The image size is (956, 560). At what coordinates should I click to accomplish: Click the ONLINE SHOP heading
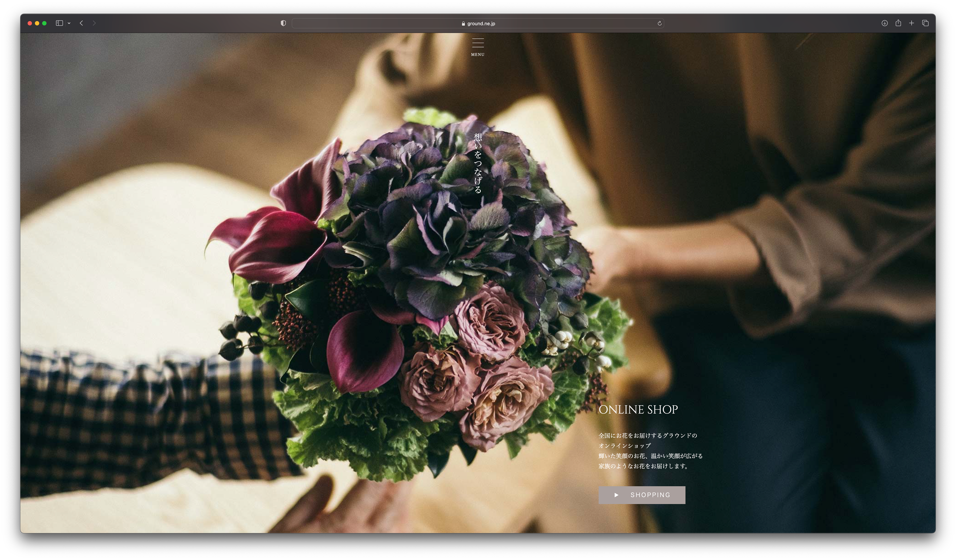tap(638, 410)
